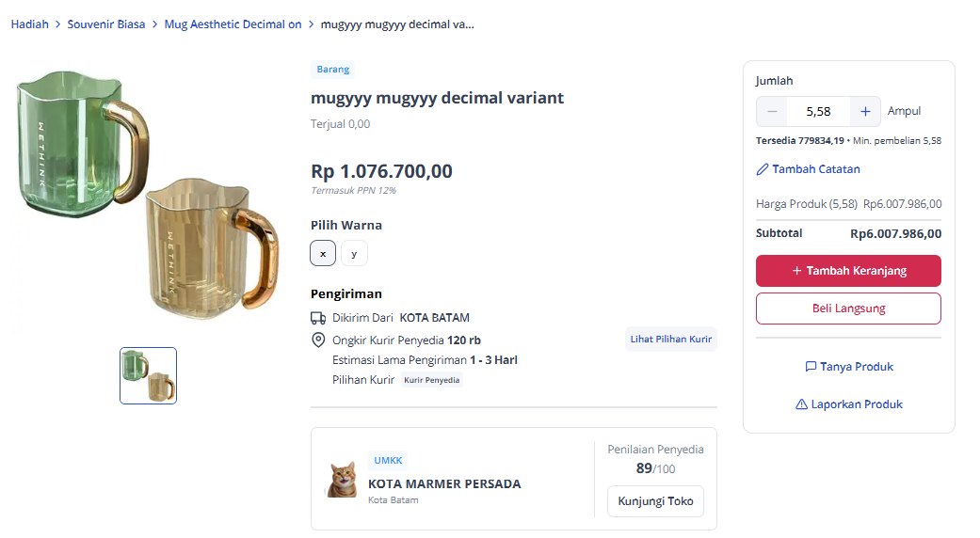Screen dimensions: 980x538
Task: Click the Beli Langsung button
Action: tap(848, 309)
